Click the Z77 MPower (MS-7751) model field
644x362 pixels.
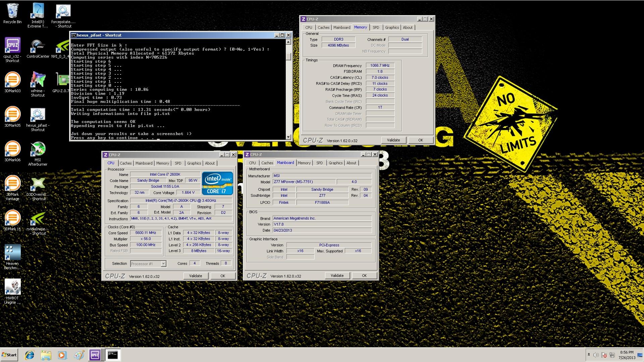point(304,182)
